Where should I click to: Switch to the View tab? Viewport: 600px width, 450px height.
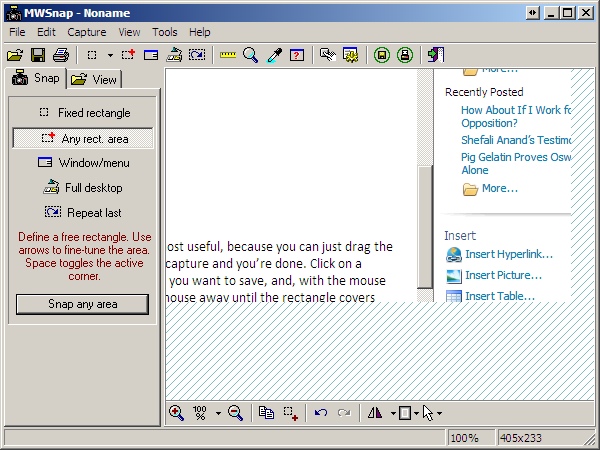(x=94, y=79)
